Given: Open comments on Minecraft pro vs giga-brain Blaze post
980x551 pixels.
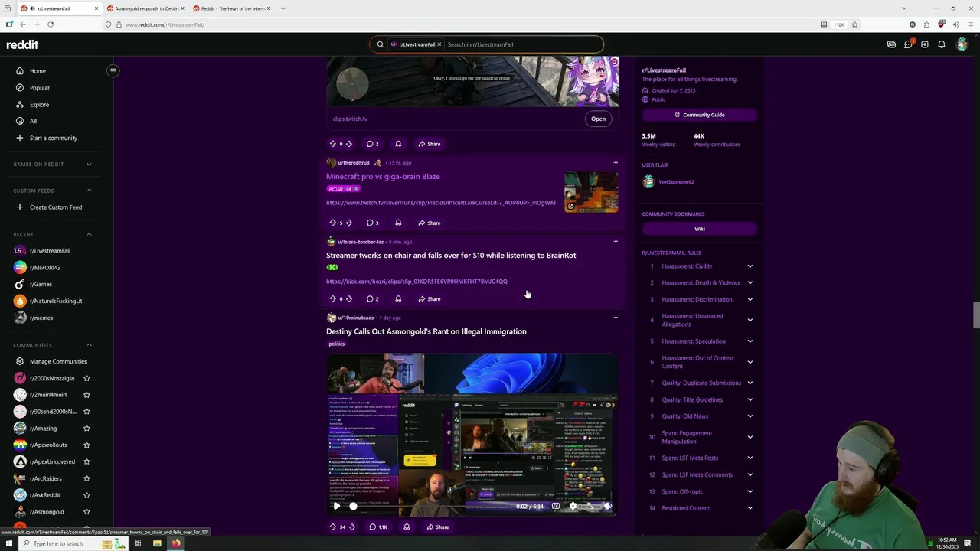Looking at the screenshot, I should 372,223.
